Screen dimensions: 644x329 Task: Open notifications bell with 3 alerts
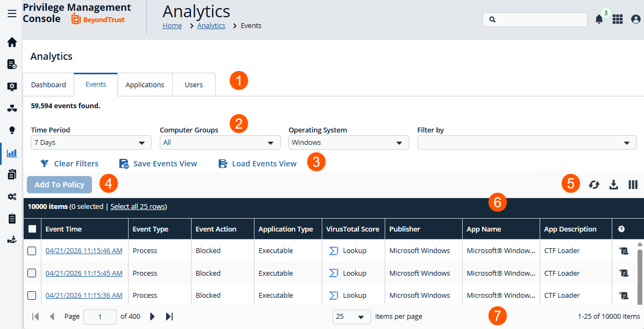[x=599, y=19]
